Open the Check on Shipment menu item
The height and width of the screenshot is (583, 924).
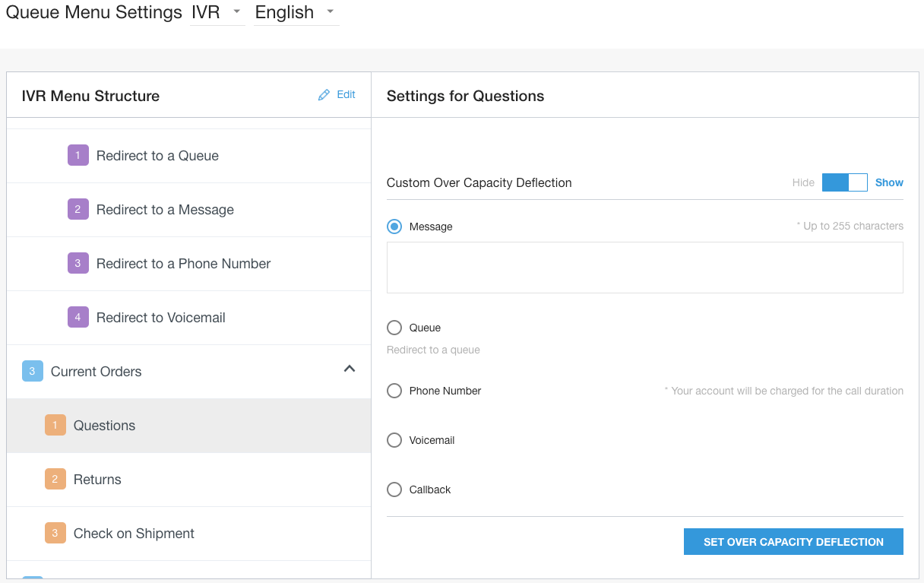point(134,534)
